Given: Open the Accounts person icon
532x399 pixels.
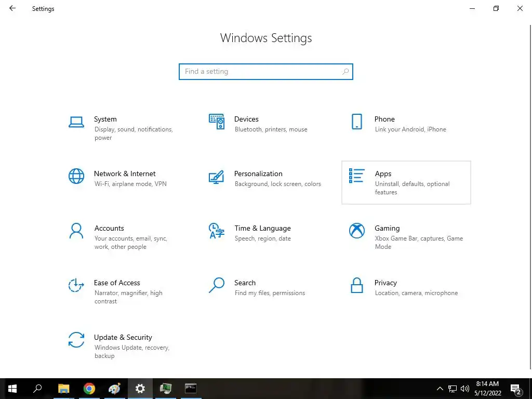Looking at the screenshot, I should tap(76, 231).
